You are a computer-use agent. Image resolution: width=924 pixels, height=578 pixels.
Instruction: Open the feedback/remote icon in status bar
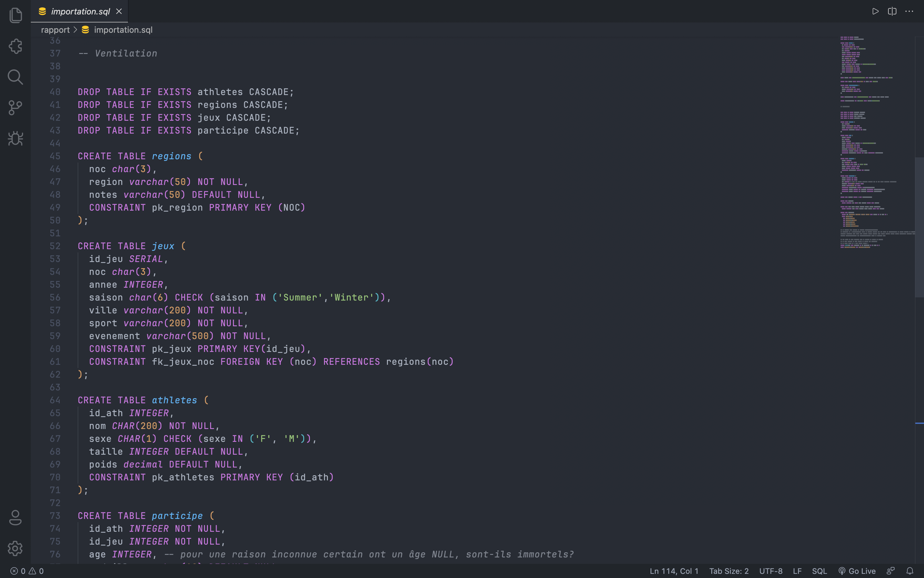click(891, 571)
